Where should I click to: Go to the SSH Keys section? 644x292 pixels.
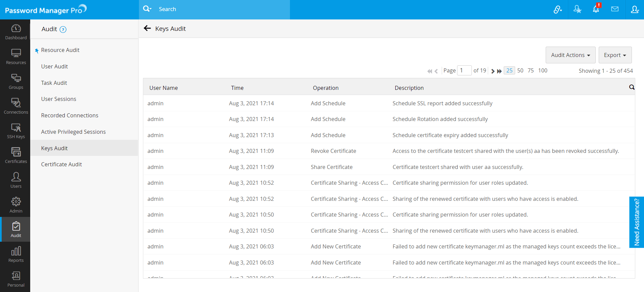(x=16, y=131)
